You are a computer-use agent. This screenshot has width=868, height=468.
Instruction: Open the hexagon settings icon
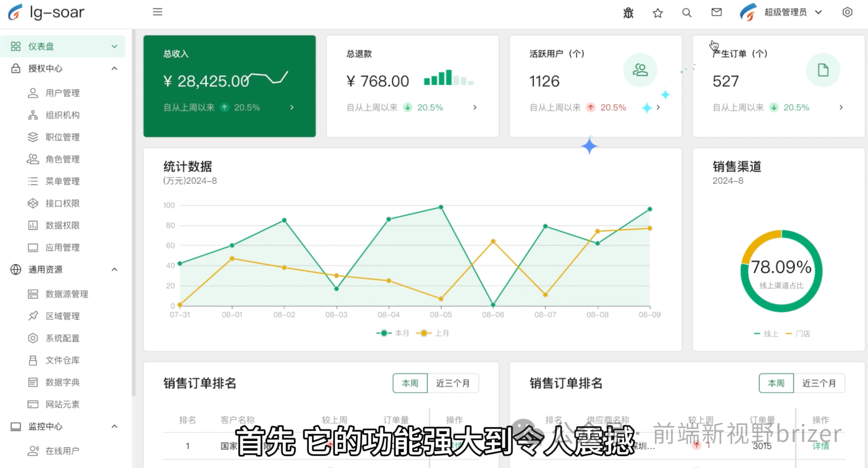[x=847, y=12]
